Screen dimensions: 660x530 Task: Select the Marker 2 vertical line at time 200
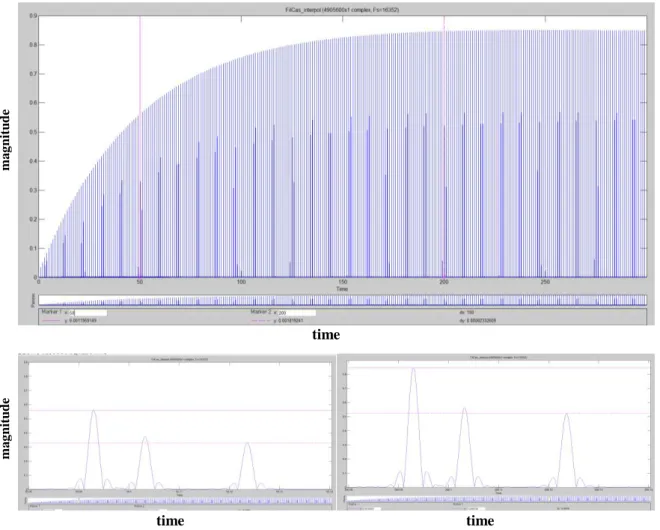click(444, 146)
